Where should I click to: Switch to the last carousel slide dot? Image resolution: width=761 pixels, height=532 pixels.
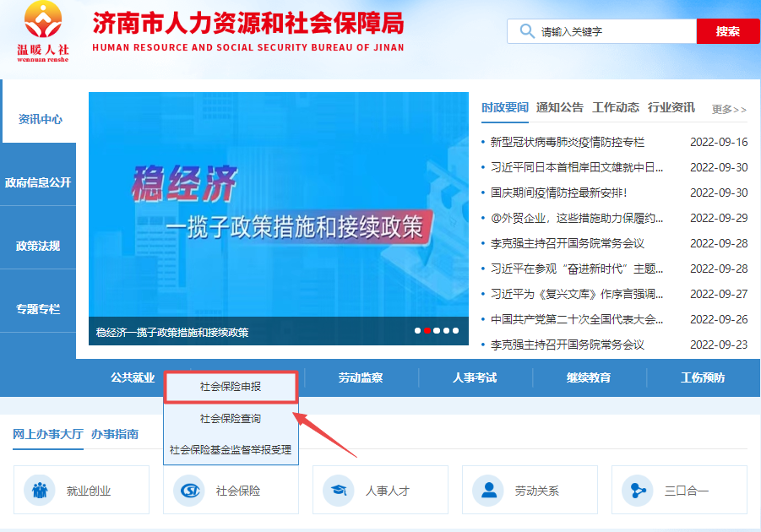click(456, 331)
